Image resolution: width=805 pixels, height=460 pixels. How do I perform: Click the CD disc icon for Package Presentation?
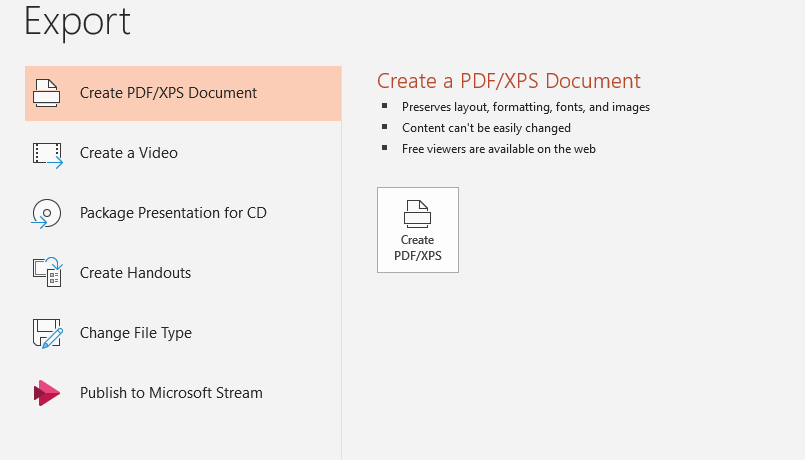[47, 213]
